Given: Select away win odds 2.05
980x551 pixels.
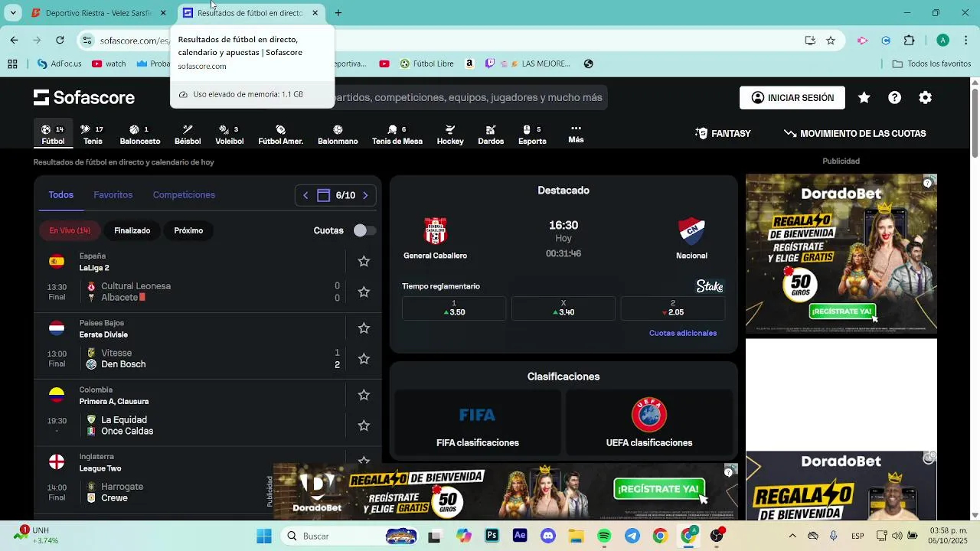Looking at the screenshot, I should [672, 308].
